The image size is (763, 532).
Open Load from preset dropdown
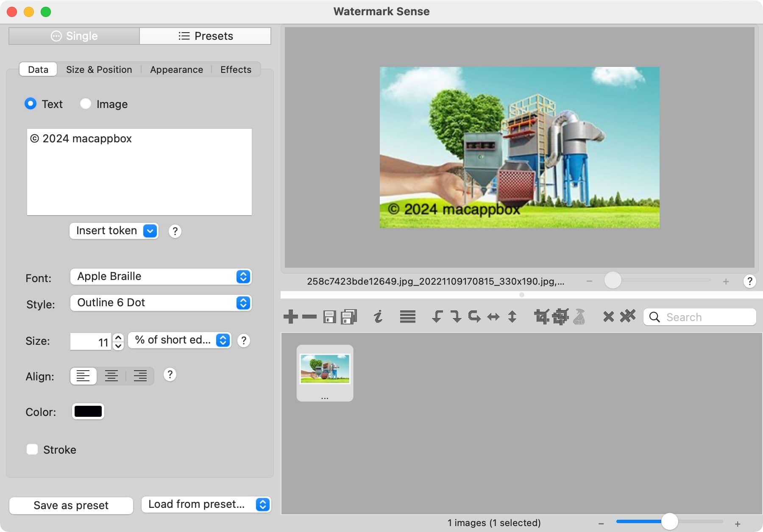(206, 504)
